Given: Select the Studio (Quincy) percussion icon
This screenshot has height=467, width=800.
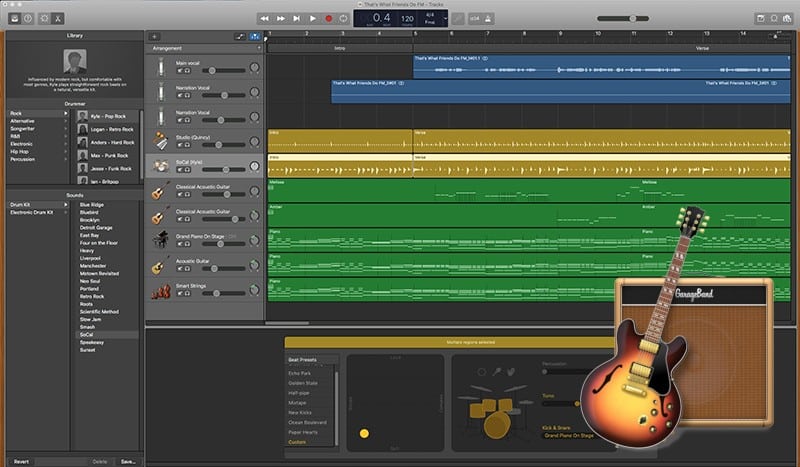Looking at the screenshot, I should pyautogui.click(x=161, y=141).
